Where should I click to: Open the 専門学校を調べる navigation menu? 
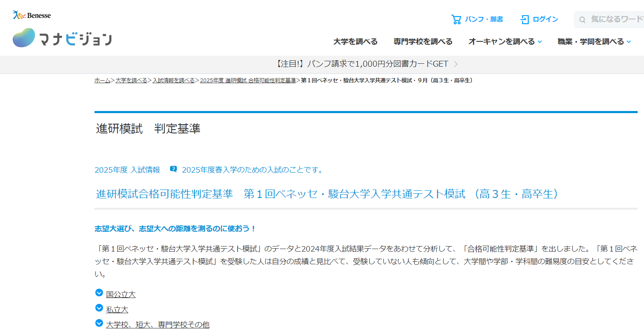(422, 41)
